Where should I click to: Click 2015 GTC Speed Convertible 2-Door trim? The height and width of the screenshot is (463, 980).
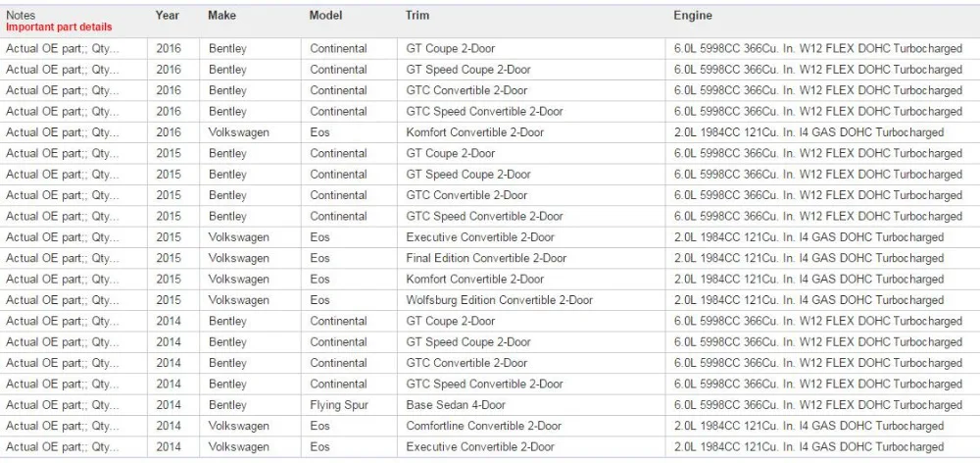[484, 217]
